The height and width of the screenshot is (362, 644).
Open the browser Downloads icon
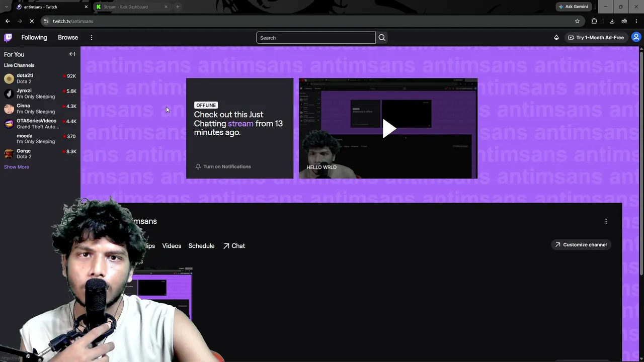[612, 21]
